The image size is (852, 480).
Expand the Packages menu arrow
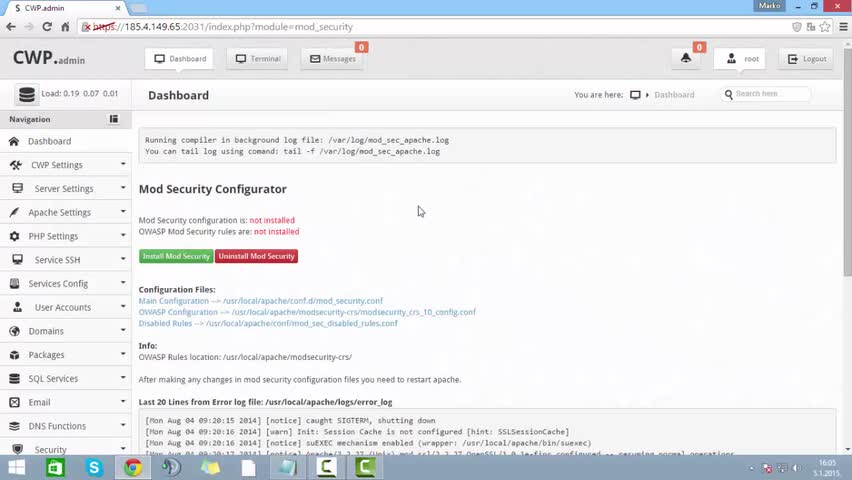click(x=123, y=354)
